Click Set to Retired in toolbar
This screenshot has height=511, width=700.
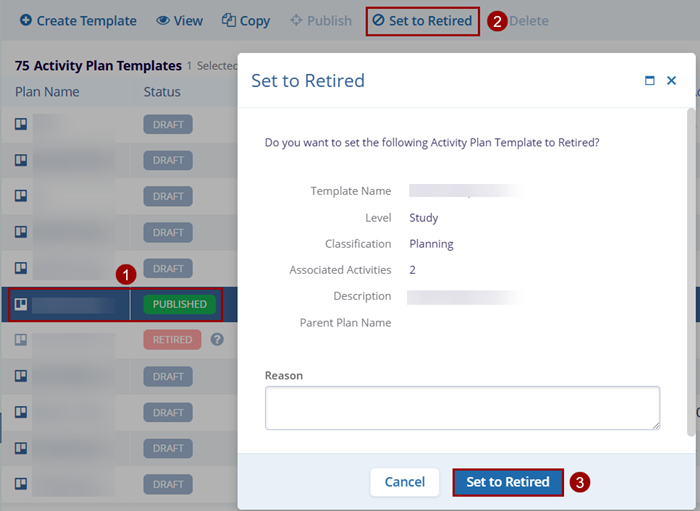420,20
